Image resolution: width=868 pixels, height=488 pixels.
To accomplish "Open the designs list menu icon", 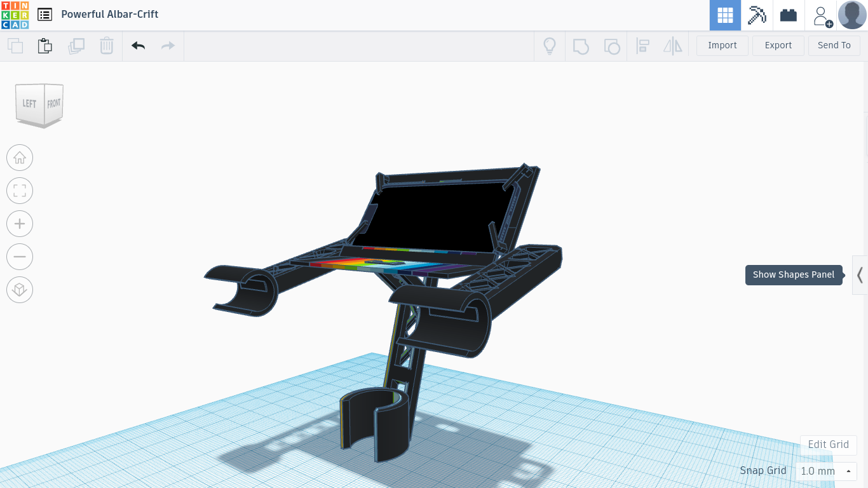I will [44, 15].
